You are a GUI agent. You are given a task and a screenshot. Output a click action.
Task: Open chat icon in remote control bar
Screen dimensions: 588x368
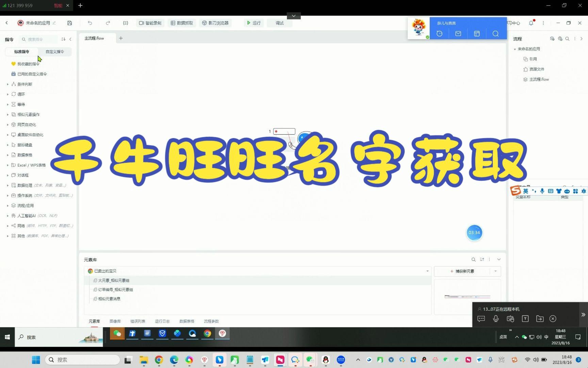point(481,319)
